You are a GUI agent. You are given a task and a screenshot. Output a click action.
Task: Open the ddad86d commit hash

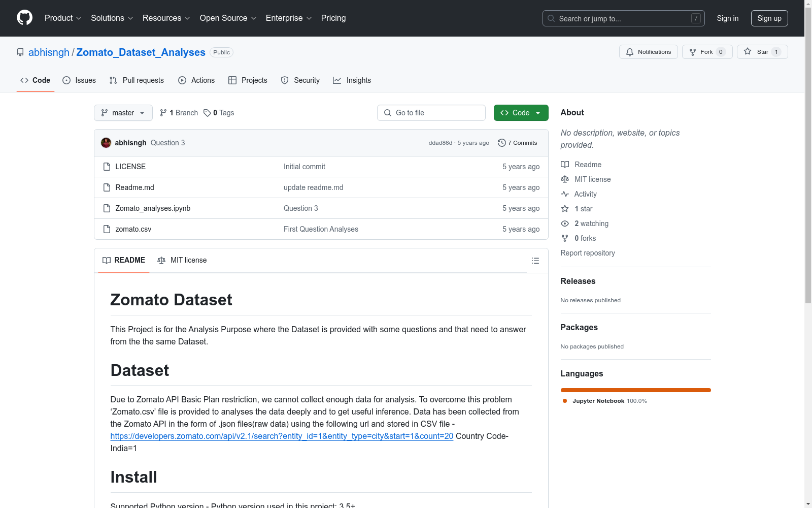coord(441,143)
